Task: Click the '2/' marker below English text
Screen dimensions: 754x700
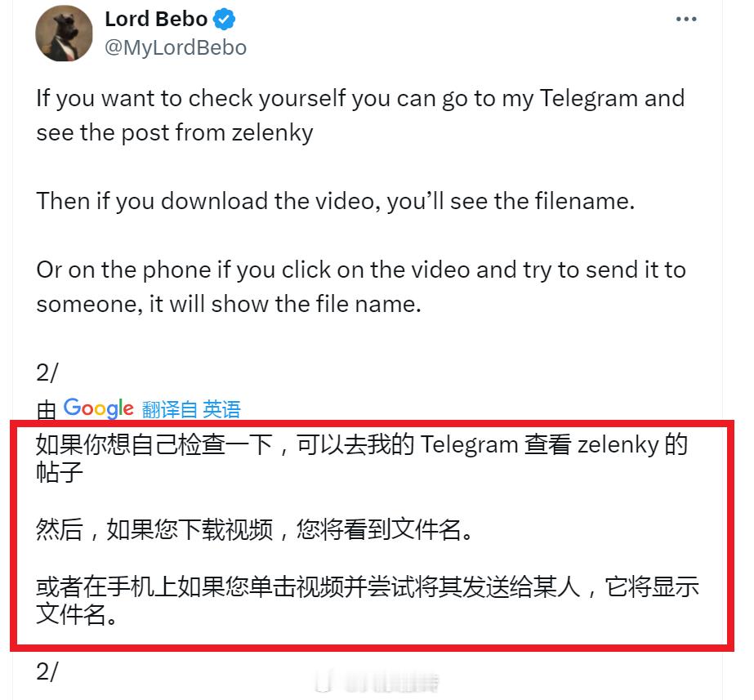Action: coord(47,372)
